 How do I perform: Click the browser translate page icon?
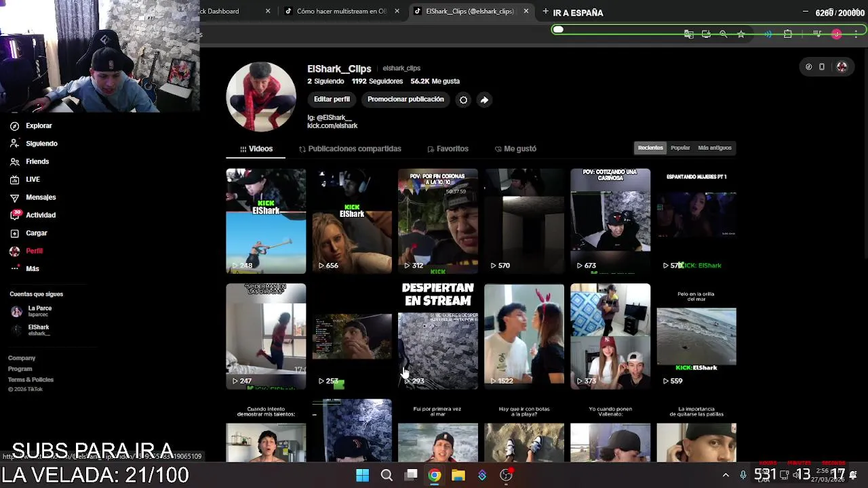pos(688,34)
